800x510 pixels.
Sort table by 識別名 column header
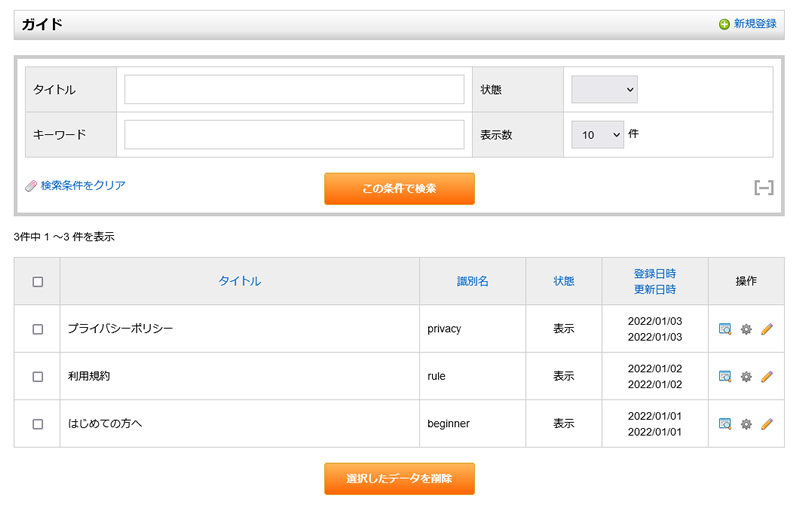472,282
